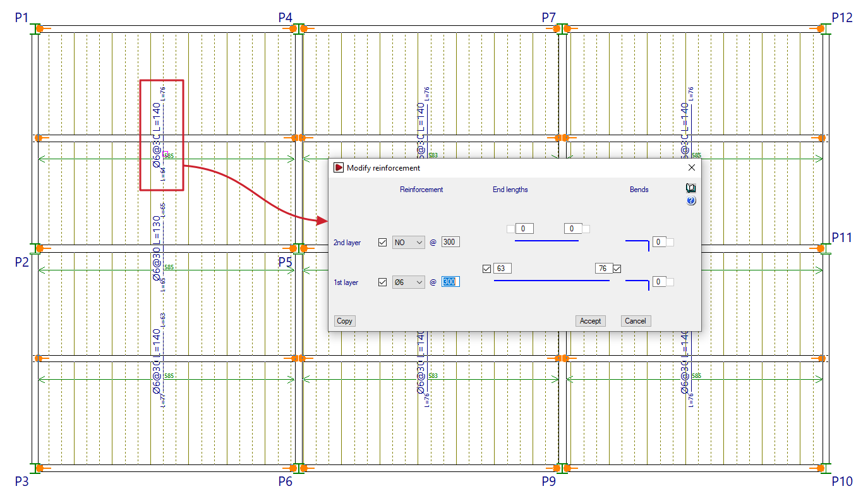Enable the 2nd layer right end length checkbox
The image size is (868, 503).
click(x=586, y=229)
